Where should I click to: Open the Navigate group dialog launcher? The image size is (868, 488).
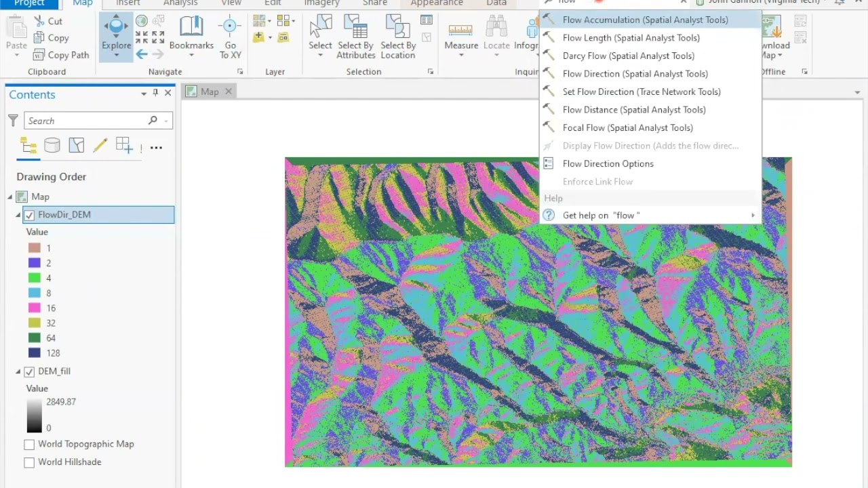click(239, 72)
